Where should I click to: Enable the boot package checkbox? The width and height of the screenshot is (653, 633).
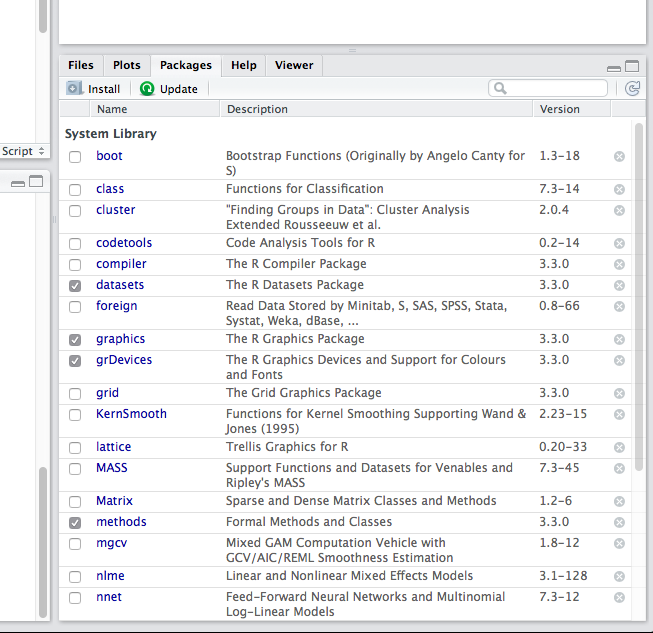click(x=75, y=156)
